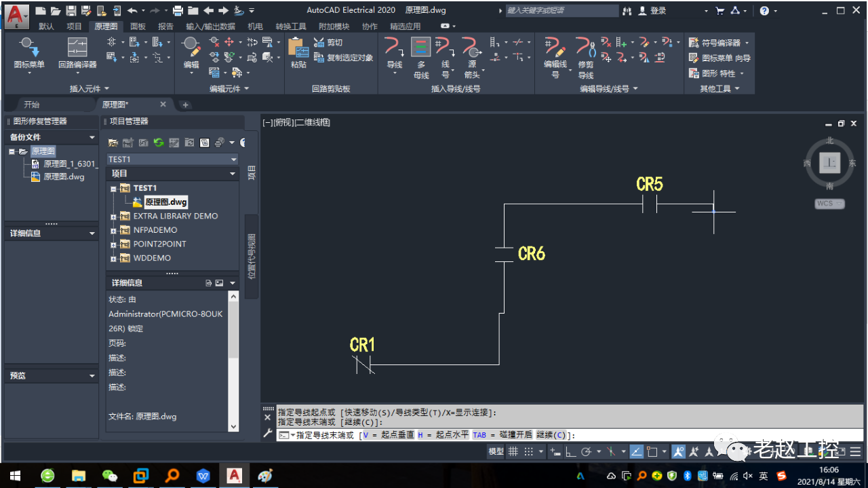This screenshot has width=868, height=488.
Task: Toggle 2D object snap square icon
Action: coord(652,451)
